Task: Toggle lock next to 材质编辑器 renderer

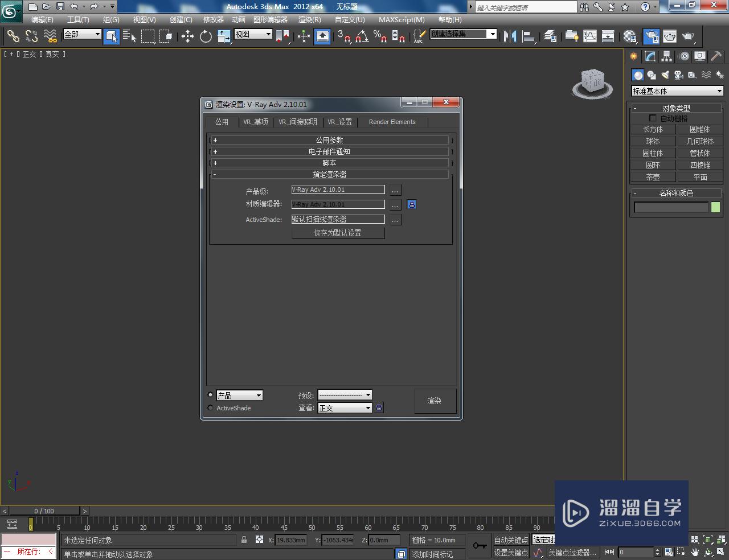Action: tap(412, 204)
